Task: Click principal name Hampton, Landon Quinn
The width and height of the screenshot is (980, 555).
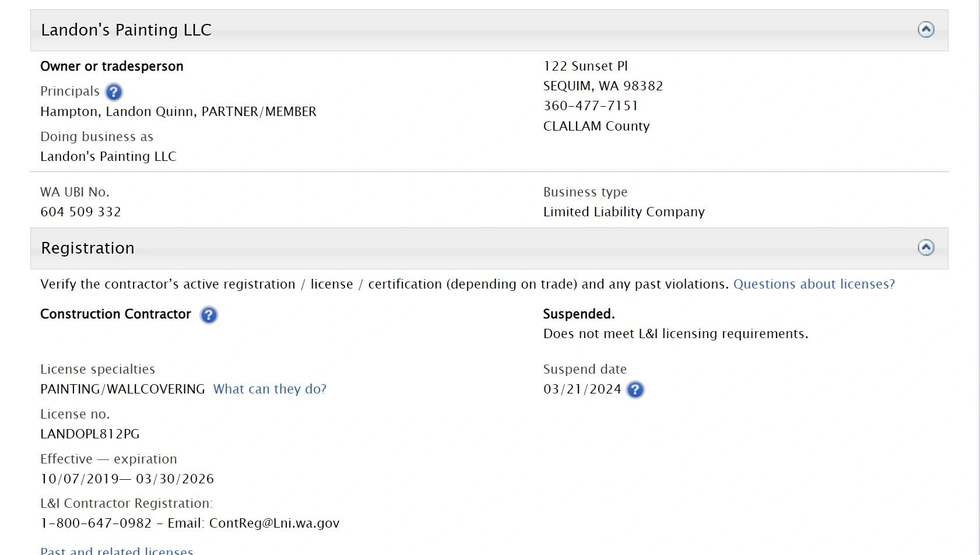Action: click(117, 111)
